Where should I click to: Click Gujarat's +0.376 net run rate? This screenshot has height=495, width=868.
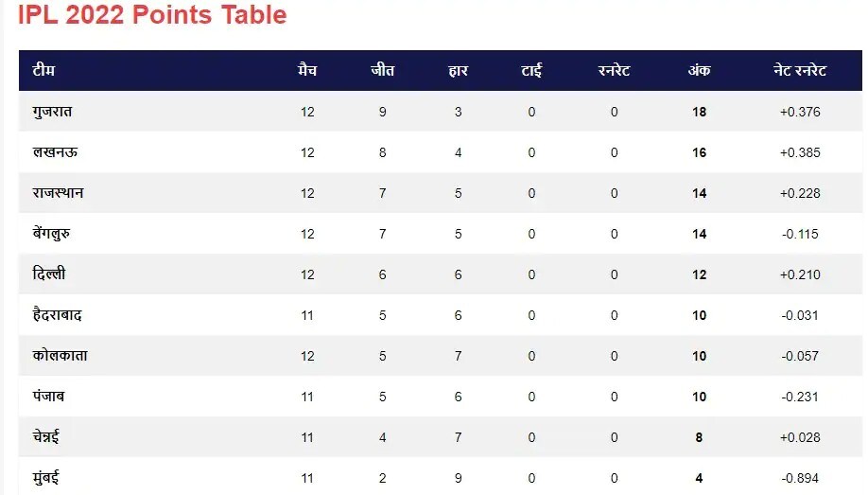click(x=800, y=112)
